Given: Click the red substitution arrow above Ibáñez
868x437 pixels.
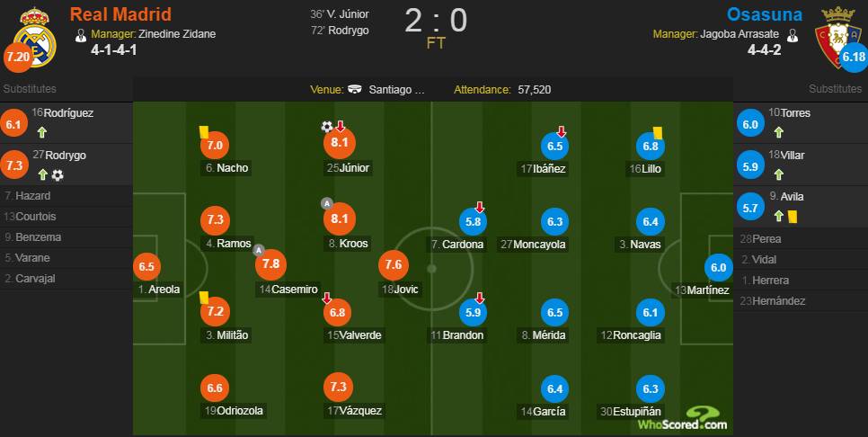Looking at the screenshot, I should click(x=562, y=131).
